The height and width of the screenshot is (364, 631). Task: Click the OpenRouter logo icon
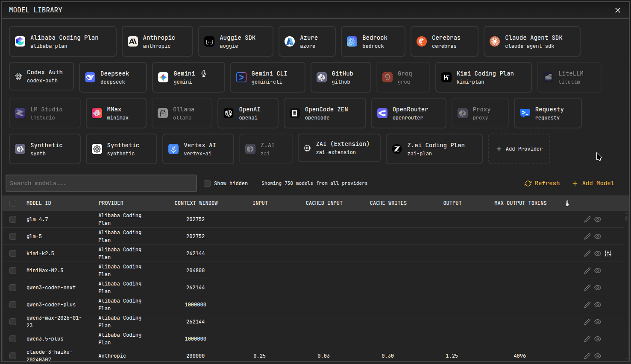click(382, 113)
